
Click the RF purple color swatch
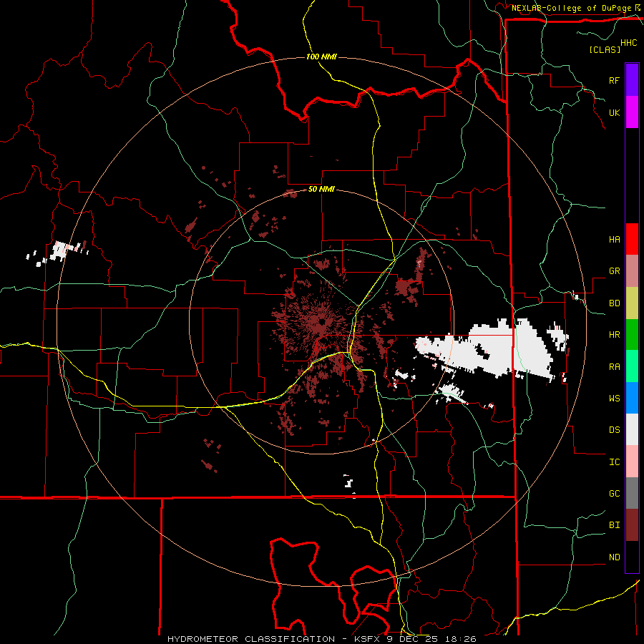[x=632, y=80]
